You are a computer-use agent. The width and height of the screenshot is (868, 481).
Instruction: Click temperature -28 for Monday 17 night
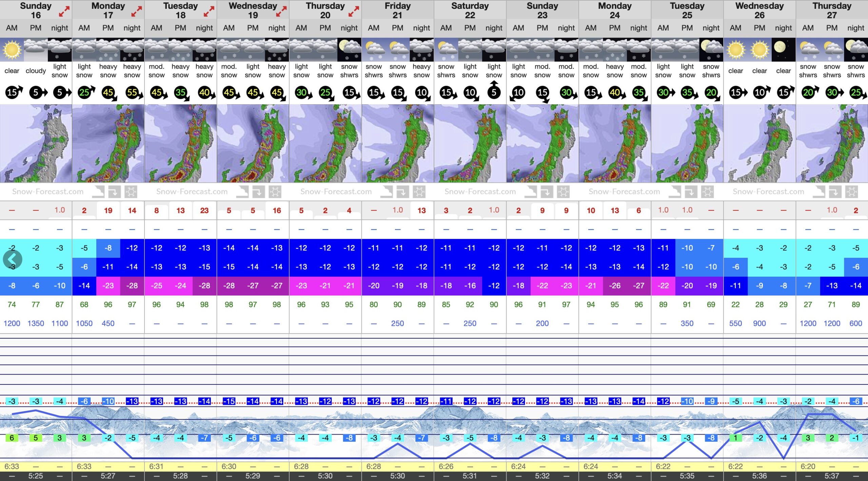[x=132, y=286]
